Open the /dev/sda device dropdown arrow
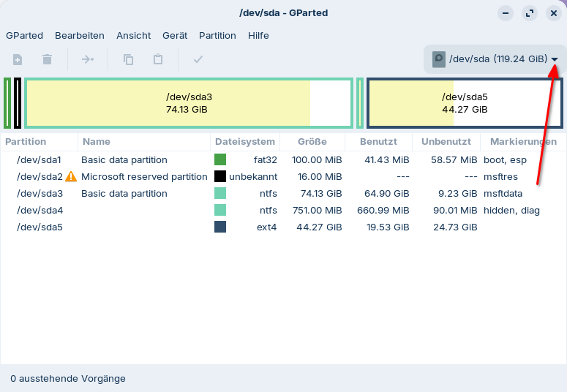The image size is (567, 392). pyautogui.click(x=555, y=59)
